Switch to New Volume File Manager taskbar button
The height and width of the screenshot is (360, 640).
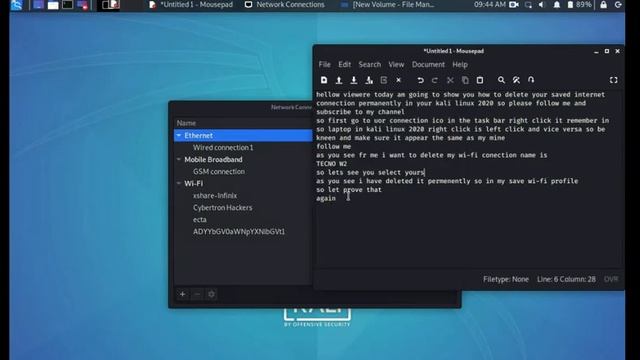click(387, 5)
